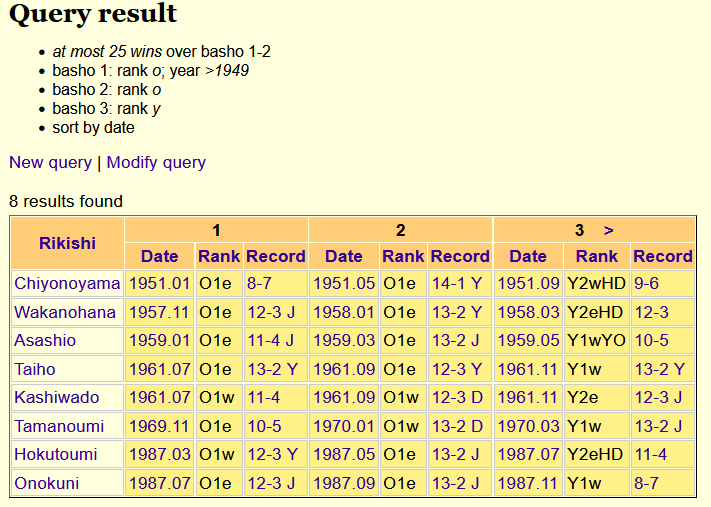Click Taiho's 1961.11 date link

click(527, 369)
